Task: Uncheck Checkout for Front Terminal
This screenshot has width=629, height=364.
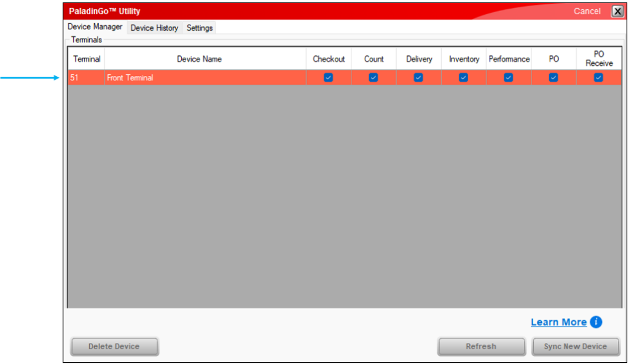Action: pyautogui.click(x=328, y=77)
